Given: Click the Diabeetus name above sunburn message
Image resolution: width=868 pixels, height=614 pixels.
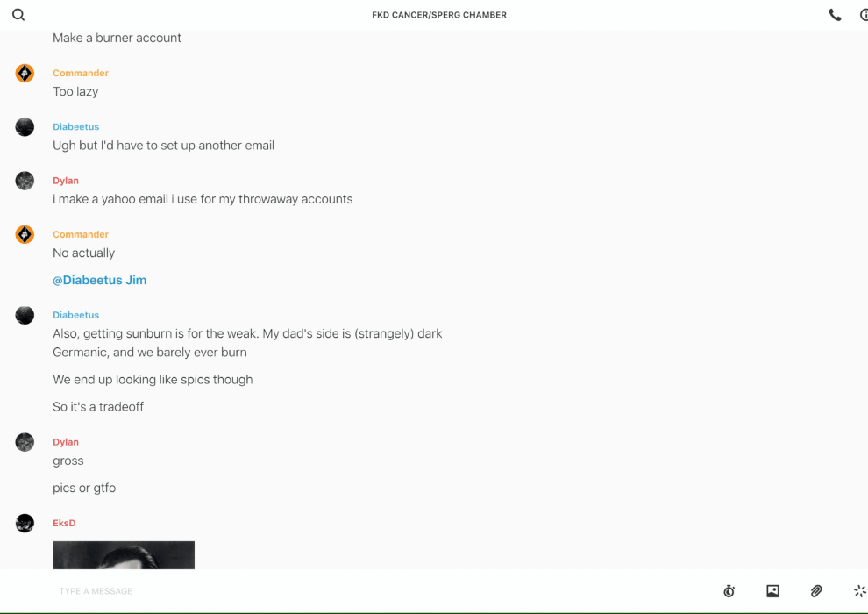Looking at the screenshot, I should pos(75,315).
